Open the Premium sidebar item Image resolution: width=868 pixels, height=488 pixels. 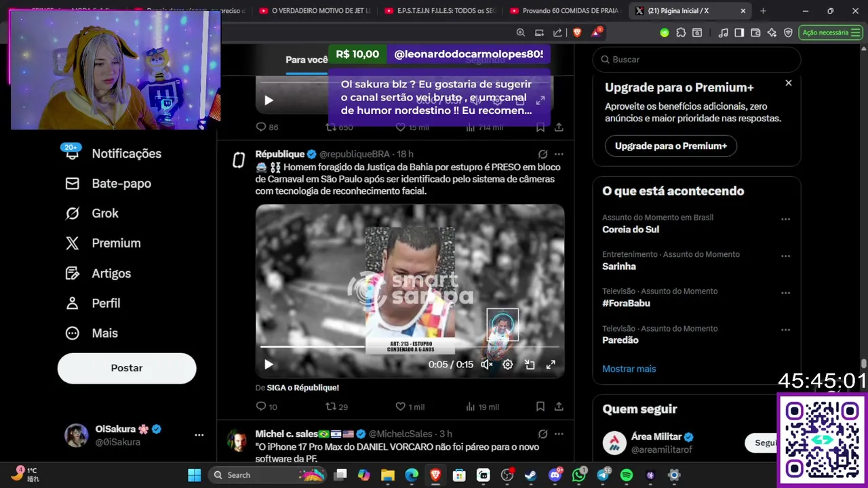(102, 243)
